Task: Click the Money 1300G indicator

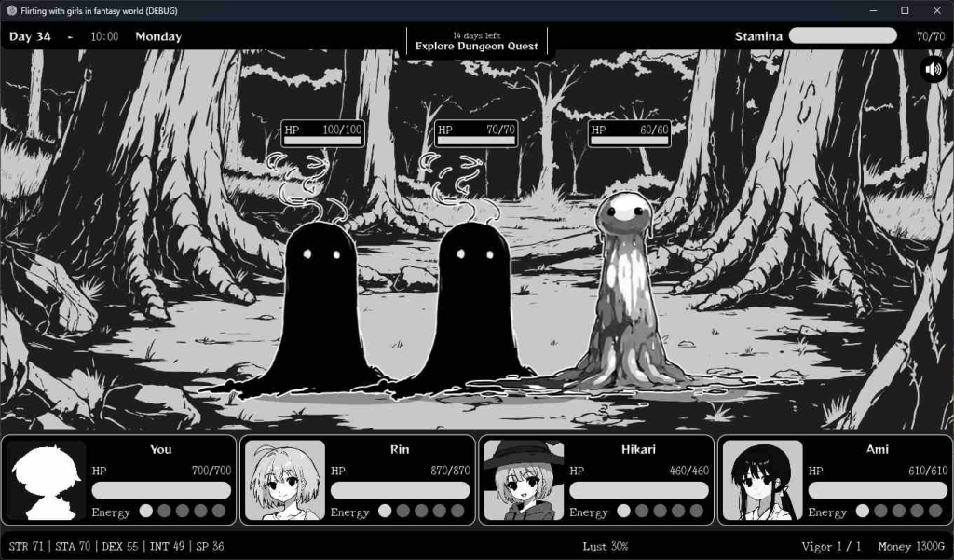Action: click(911, 546)
